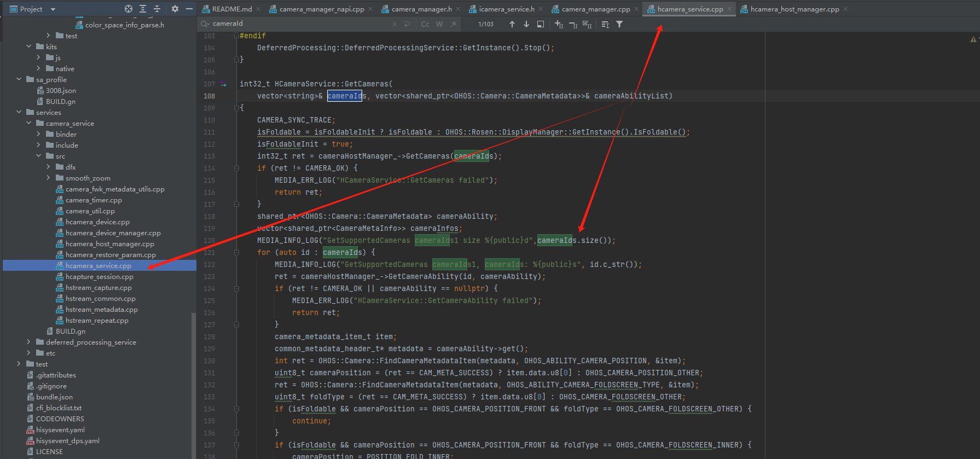Click the lines icon left of funnel
The height and width of the screenshot is (459, 980).
(x=605, y=24)
